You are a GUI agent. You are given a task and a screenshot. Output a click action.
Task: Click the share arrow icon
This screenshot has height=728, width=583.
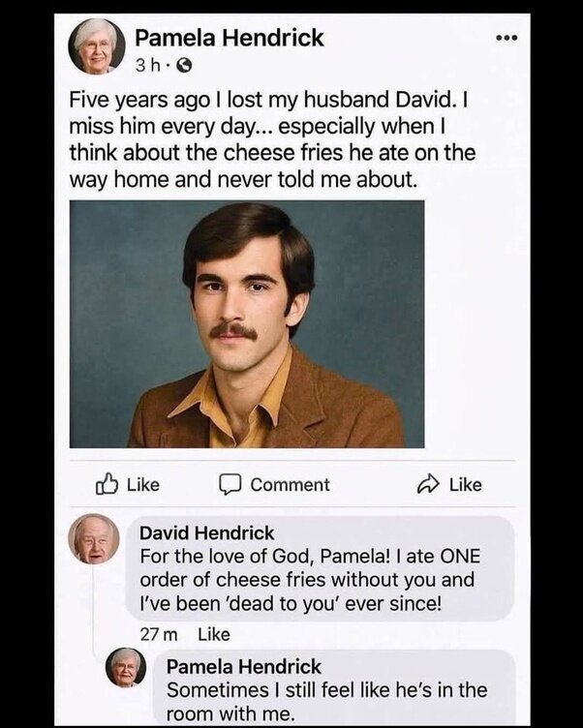[429, 484]
